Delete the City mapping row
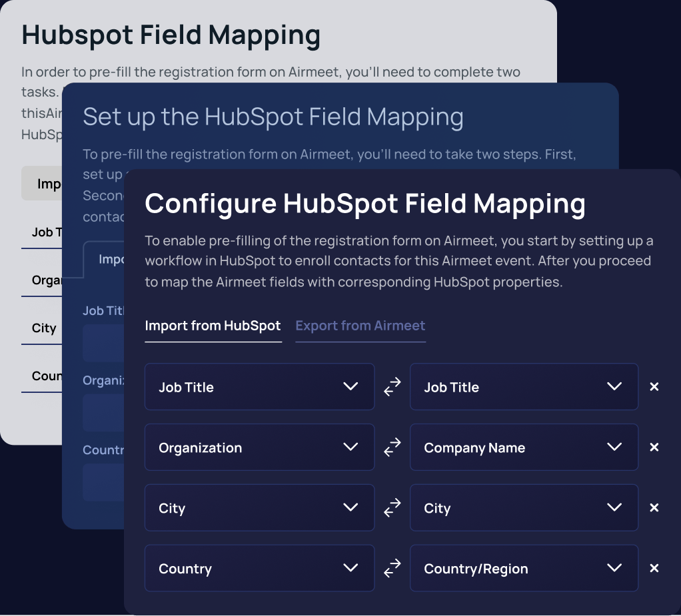681x616 pixels. coord(654,507)
